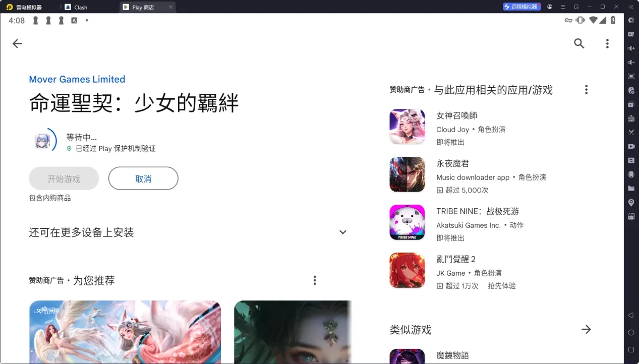The width and height of the screenshot is (639, 364).
Task: Open the 魔鏡物語 similar game entry
Action: point(489,355)
